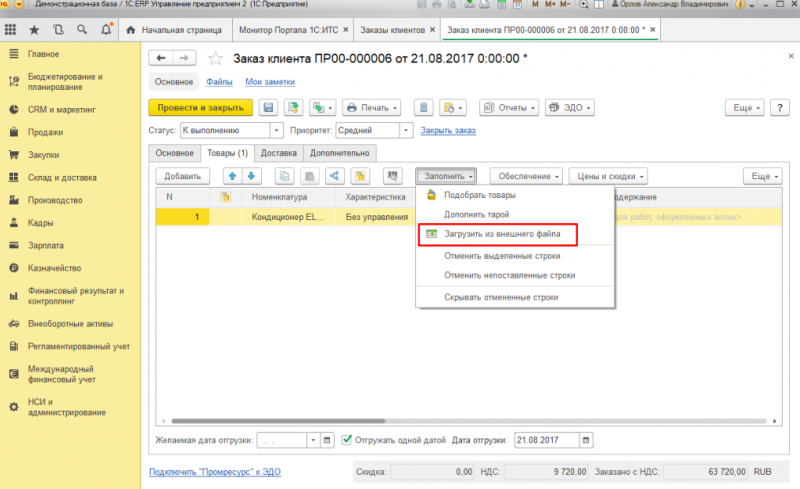Open the Заполнить dropdown button
800x489 pixels.
tap(446, 176)
